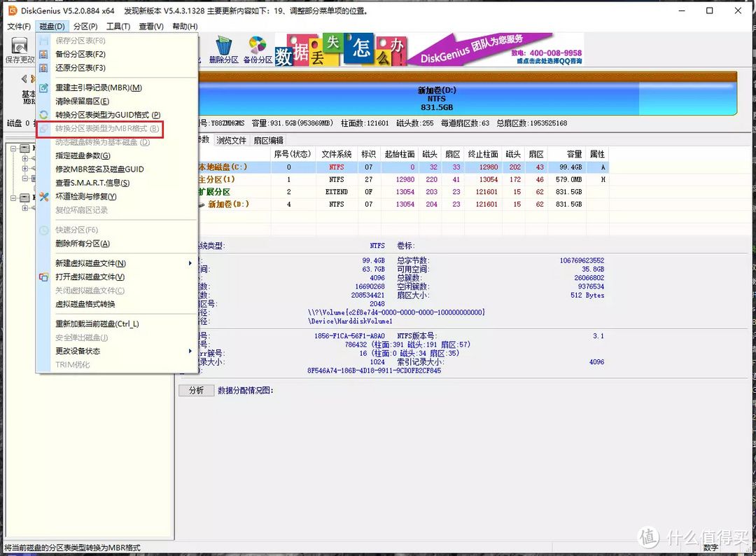
Task: Click the clock icon beside 快速分区(F6)
Action: [43, 230]
